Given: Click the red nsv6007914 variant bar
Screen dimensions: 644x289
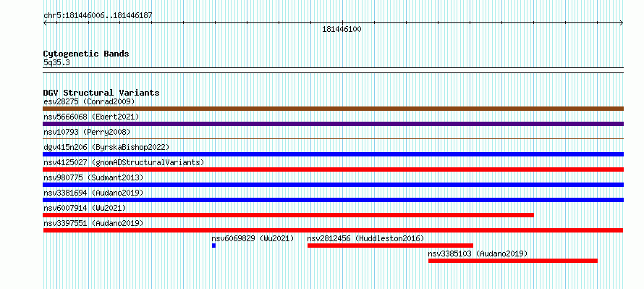Looking at the screenshot, I should coord(288,215).
